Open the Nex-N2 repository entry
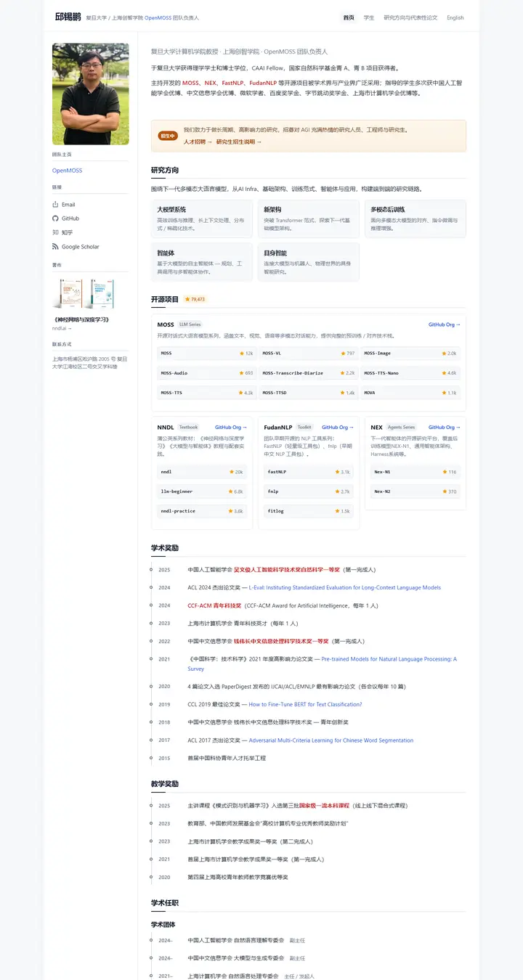Image resolution: width=523 pixels, height=980 pixels. point(415,491)
